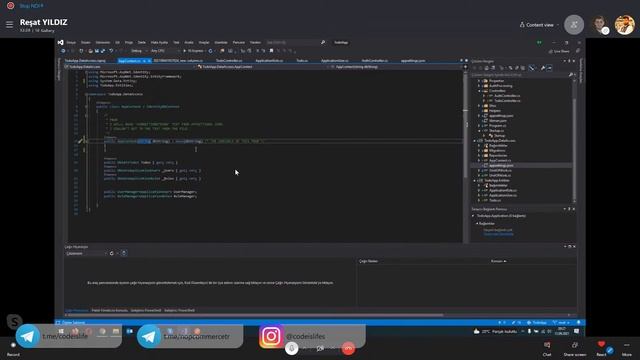
Task: Click the browser refresh toolbar icon
Action: [211, 51]
